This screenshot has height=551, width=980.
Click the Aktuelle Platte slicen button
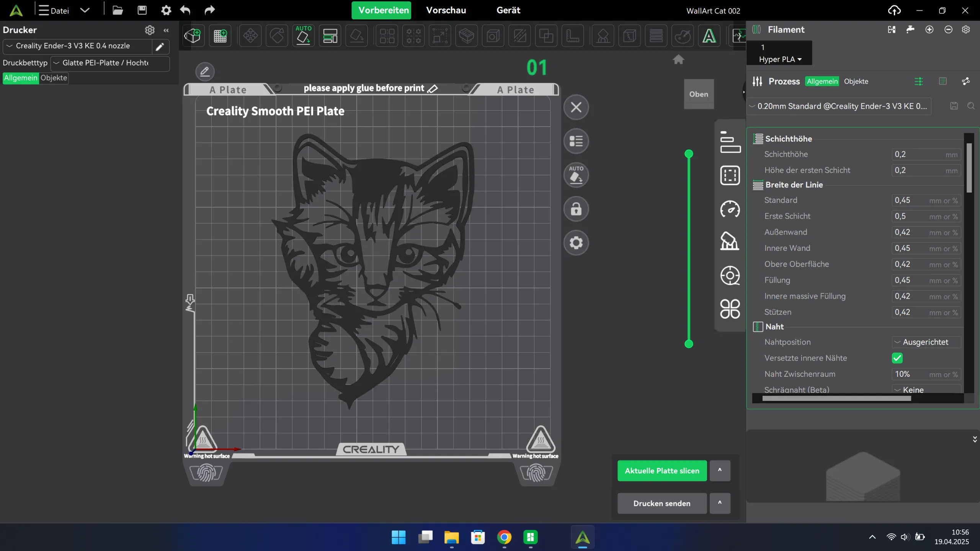tap(662, 471)
